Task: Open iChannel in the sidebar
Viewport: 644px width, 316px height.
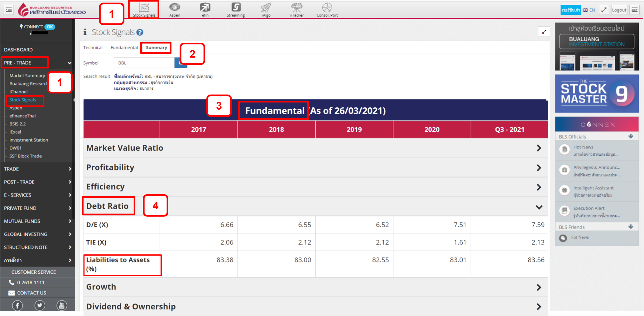Action: (18, 92)
